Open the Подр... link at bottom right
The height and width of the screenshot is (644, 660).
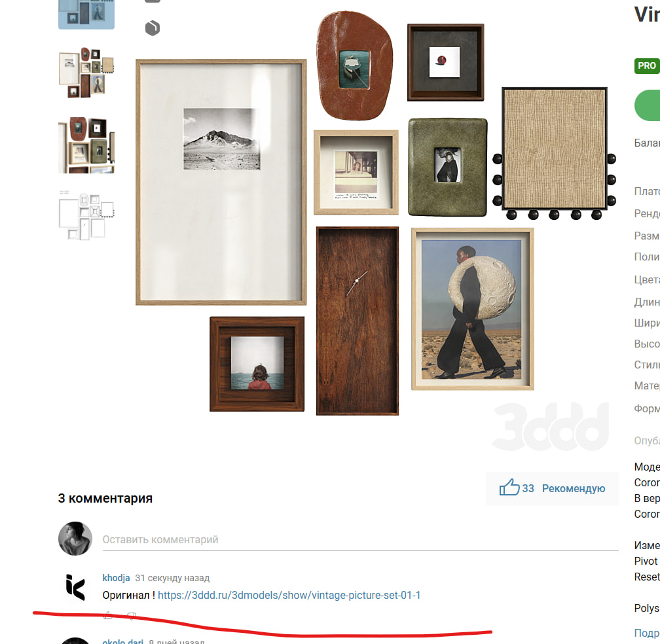click(646, 633)
